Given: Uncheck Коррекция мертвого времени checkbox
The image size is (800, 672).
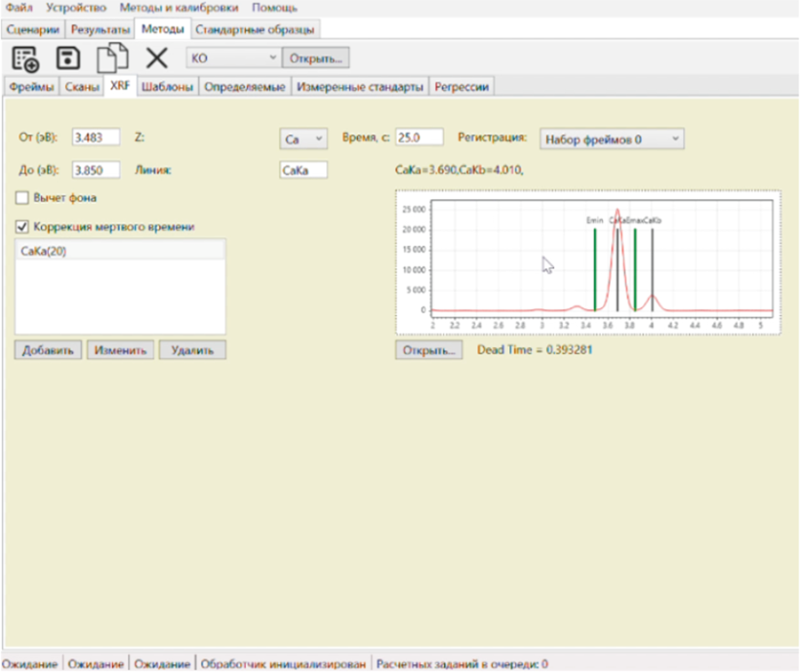Looking at the screenshot, I should click(x=22, y=227).
